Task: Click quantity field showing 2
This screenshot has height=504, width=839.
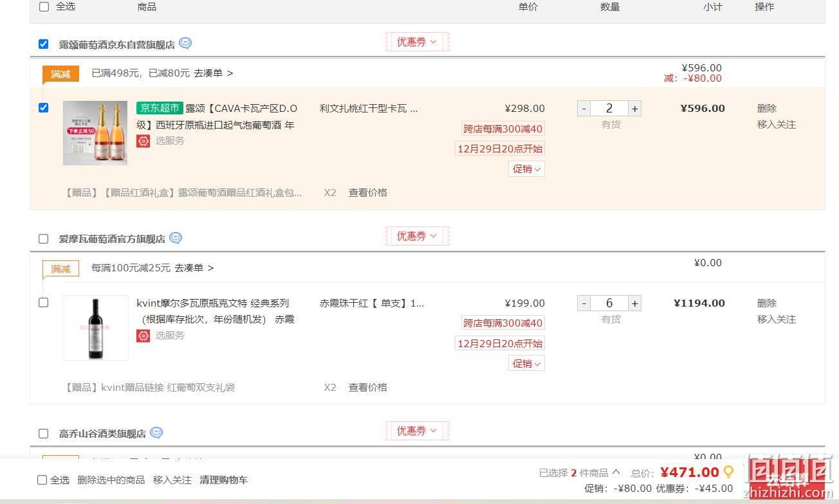Action: [x=609, y=109]
